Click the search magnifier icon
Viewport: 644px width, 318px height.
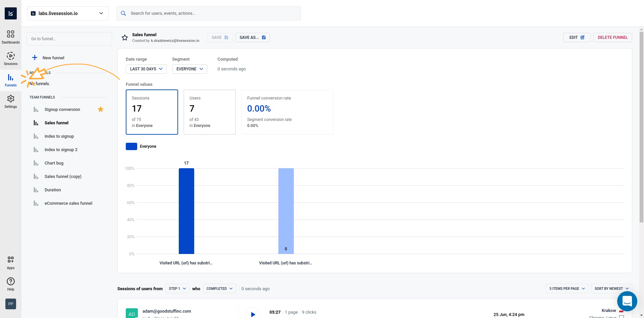click(x=123, y=13)
